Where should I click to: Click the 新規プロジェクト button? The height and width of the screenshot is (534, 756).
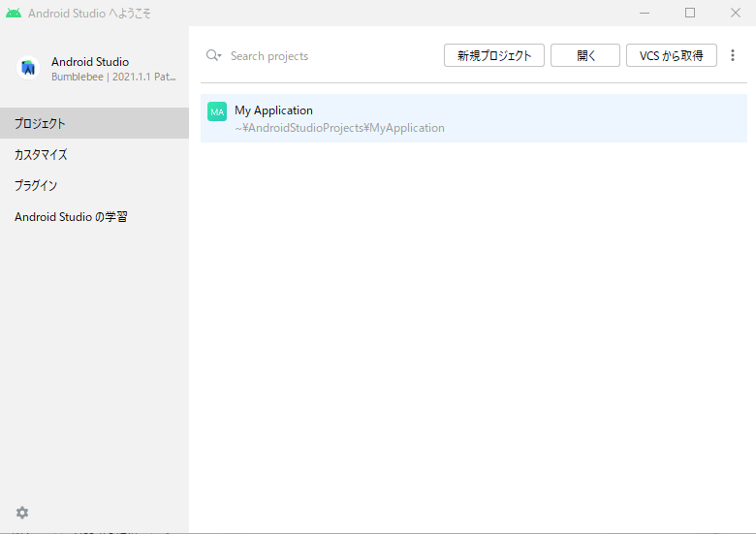(x=494, y=55)
